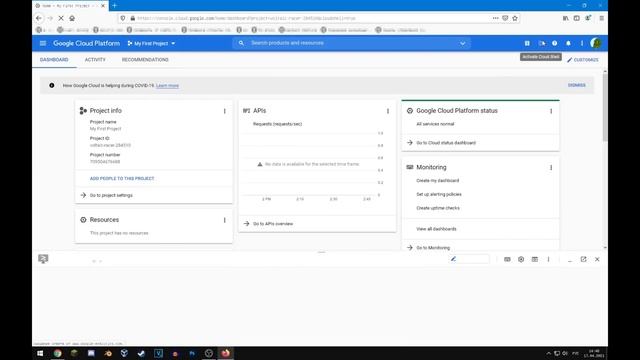Screen dimensions: 640x360
Task: Click Create my dashboard
Action: 438,180
